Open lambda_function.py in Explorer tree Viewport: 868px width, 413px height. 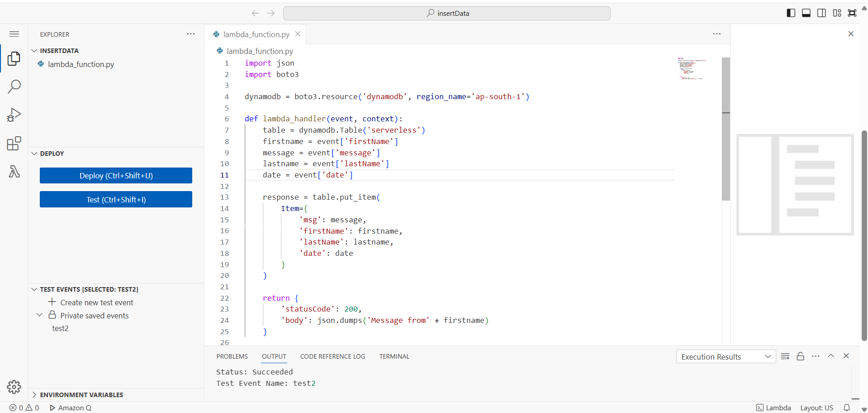coord(81,64)
